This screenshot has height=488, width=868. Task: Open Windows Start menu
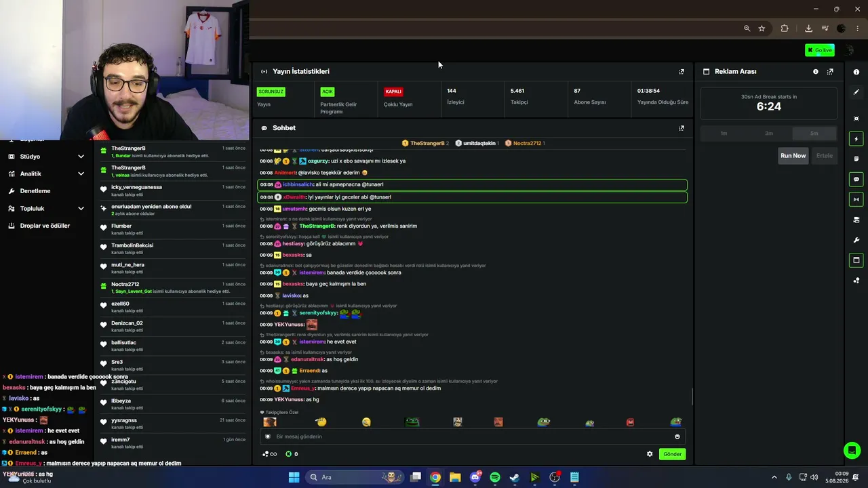pos(294,477)
